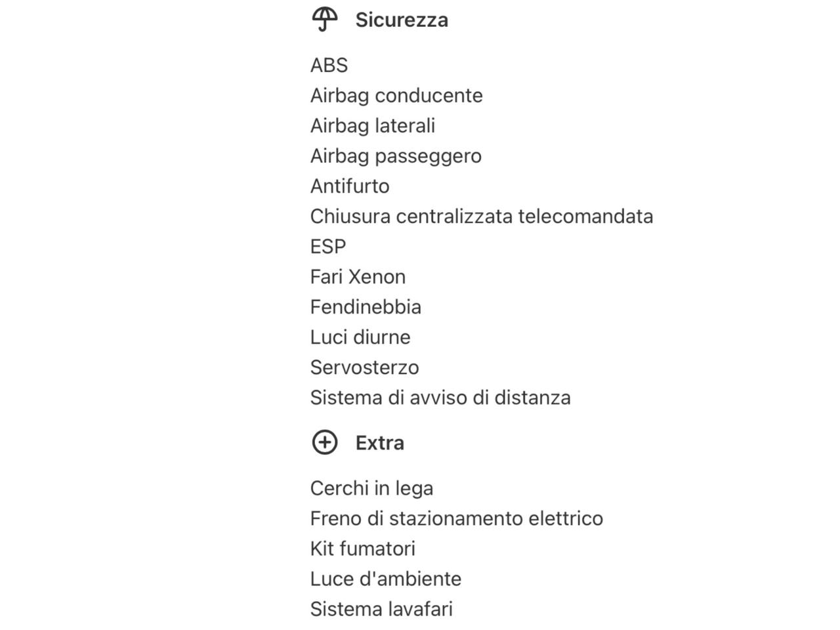
Task: Click the Antifurto feature
Action: [x=350, y=186]
